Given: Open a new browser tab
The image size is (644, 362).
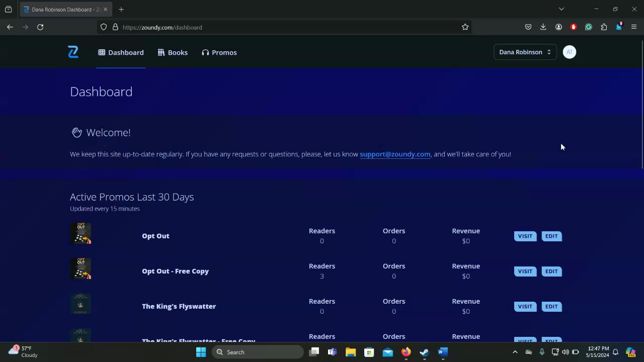Looking at the screenshot, I should [121, 9].
